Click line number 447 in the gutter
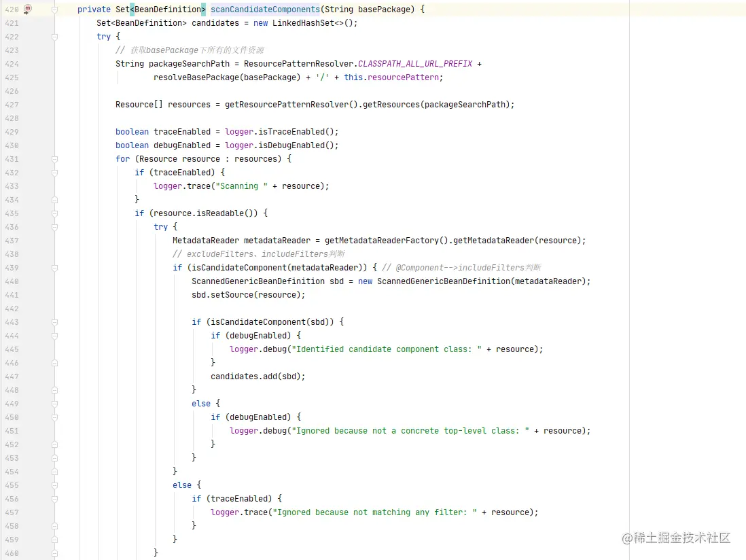746x560 pixels. (x=12, y=377)
